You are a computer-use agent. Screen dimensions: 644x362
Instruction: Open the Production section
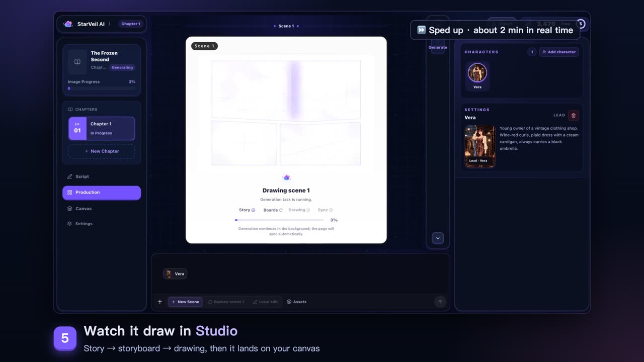tap(102, 193)
